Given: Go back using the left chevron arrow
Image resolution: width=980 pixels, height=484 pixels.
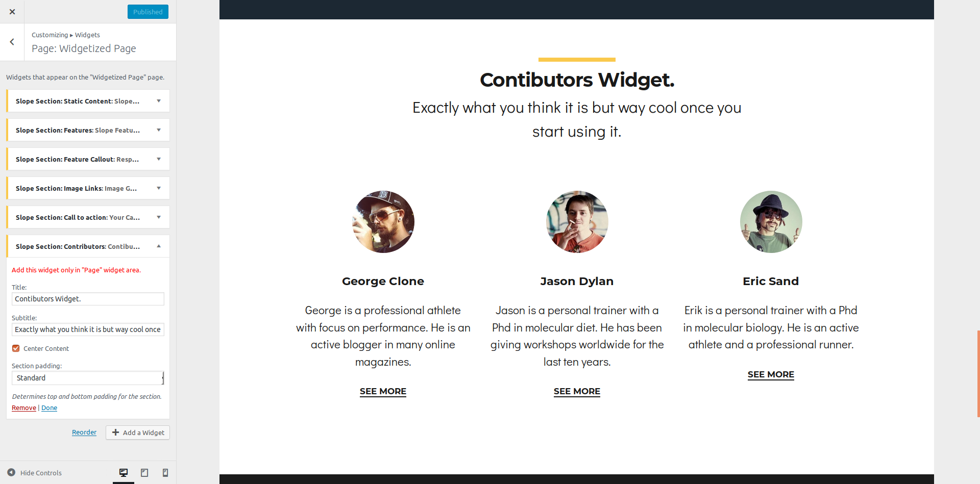Looking at the screenshot, I should click(x=12, y=42).
